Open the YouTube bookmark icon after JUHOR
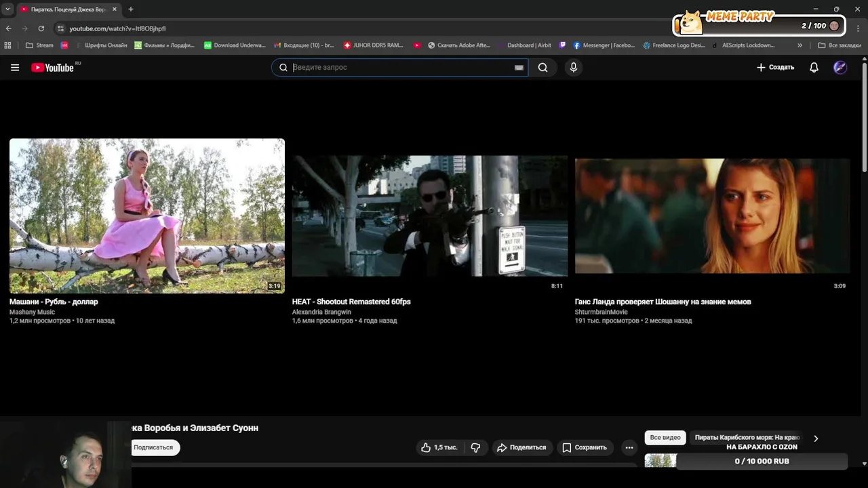Screen dimensions: 868x488 coord(417,45)
